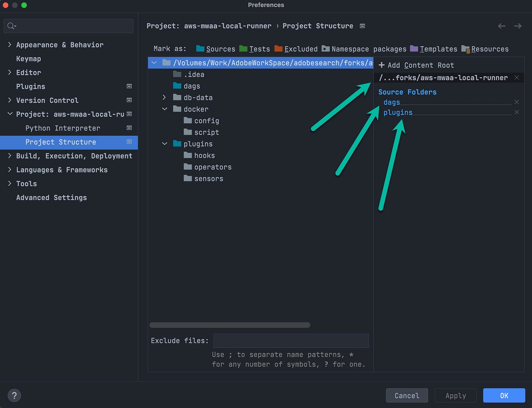Click the project-level icon beside Project Structure breadcrumb

(x=363, y=26)
